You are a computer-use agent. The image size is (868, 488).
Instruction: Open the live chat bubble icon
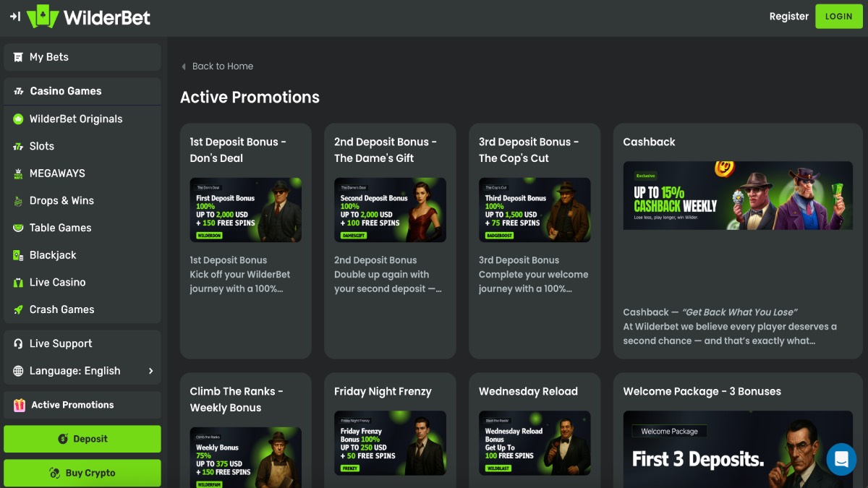click(x=841, y=458)
